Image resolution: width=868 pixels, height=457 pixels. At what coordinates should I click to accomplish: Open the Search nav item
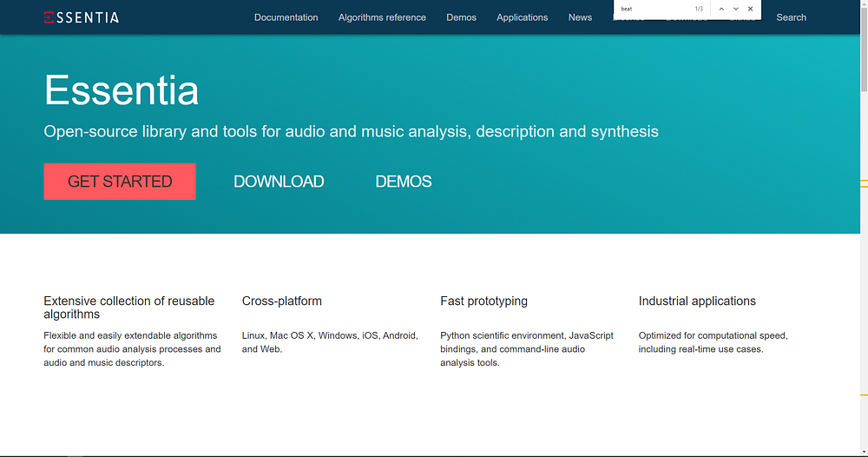pos(791,17)
